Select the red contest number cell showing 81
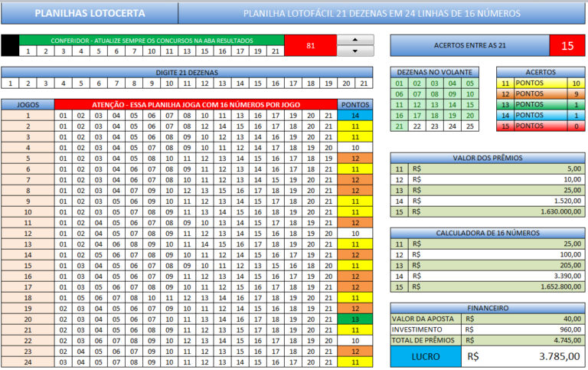Screen dimensions: 588x370 [310, 46]
